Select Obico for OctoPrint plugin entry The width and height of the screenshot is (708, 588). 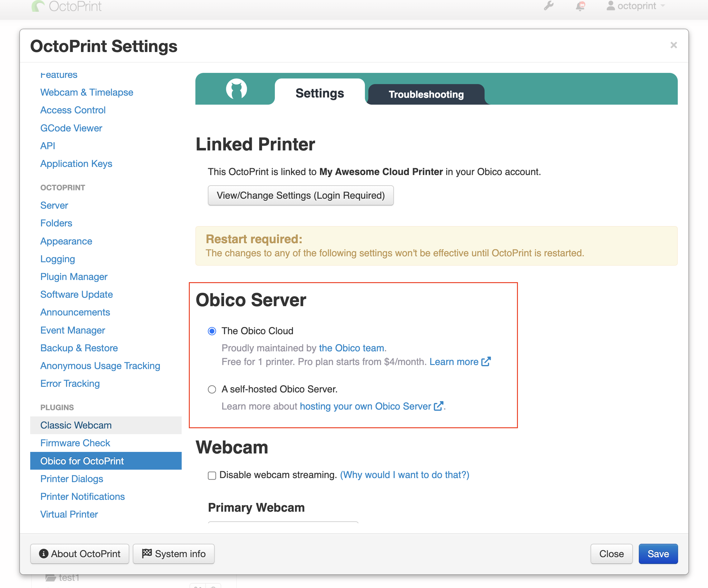pyautogui.click(x=106, y=461)
